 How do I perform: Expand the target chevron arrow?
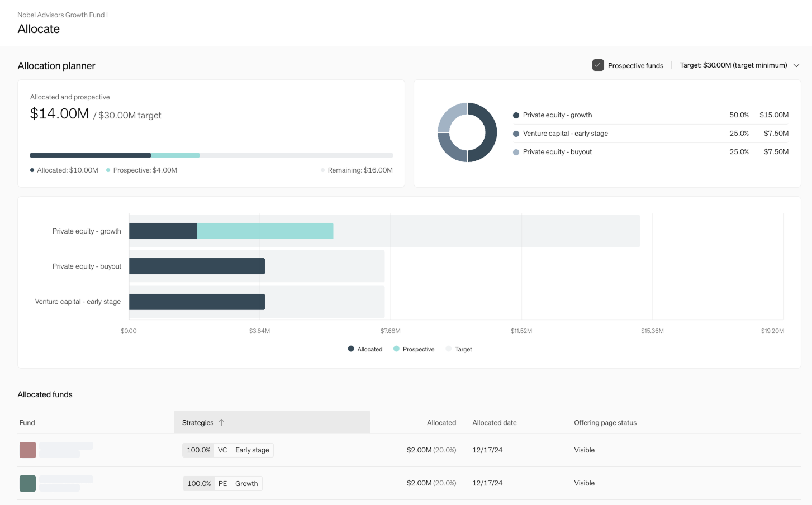click(796, 65)
